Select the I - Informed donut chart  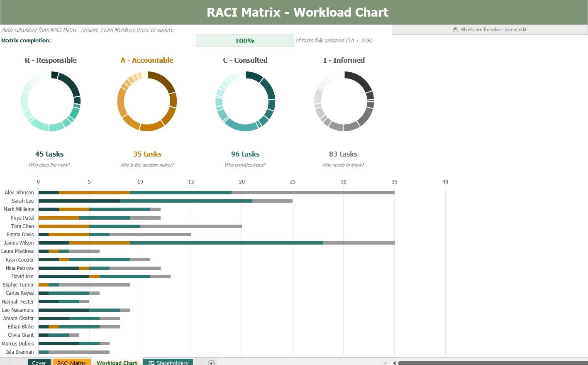(344, 101)
